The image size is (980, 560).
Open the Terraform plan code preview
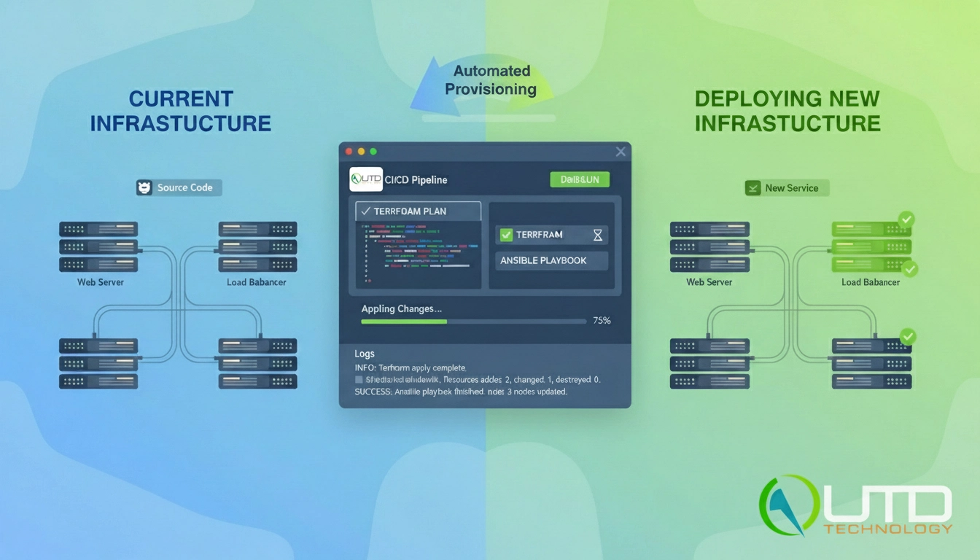click(x=418, y=254)
